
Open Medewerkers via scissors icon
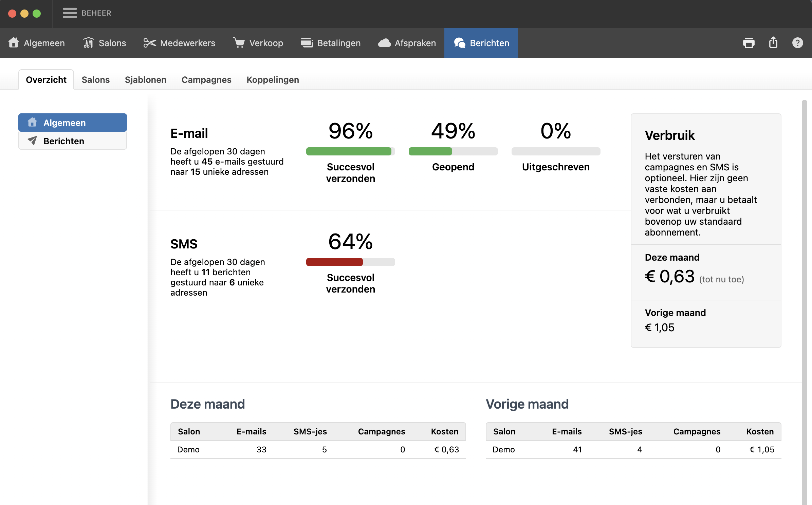(150, 43)
